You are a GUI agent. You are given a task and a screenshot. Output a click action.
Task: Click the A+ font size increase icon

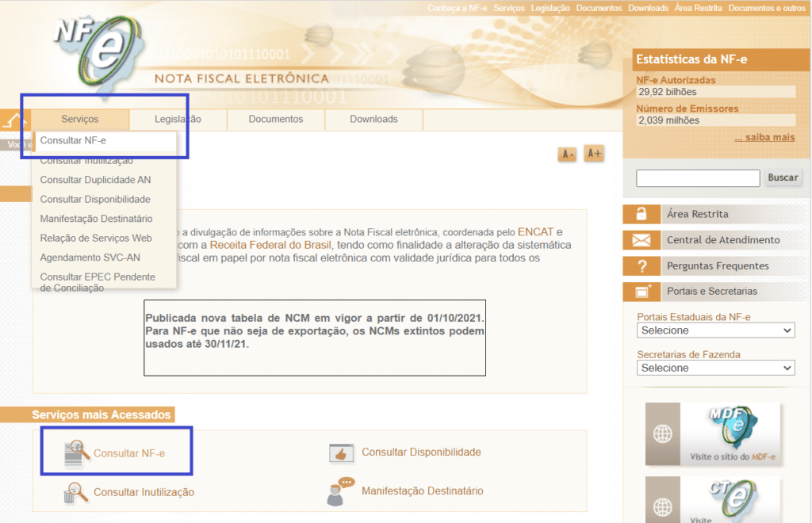(x=593, y=153)
